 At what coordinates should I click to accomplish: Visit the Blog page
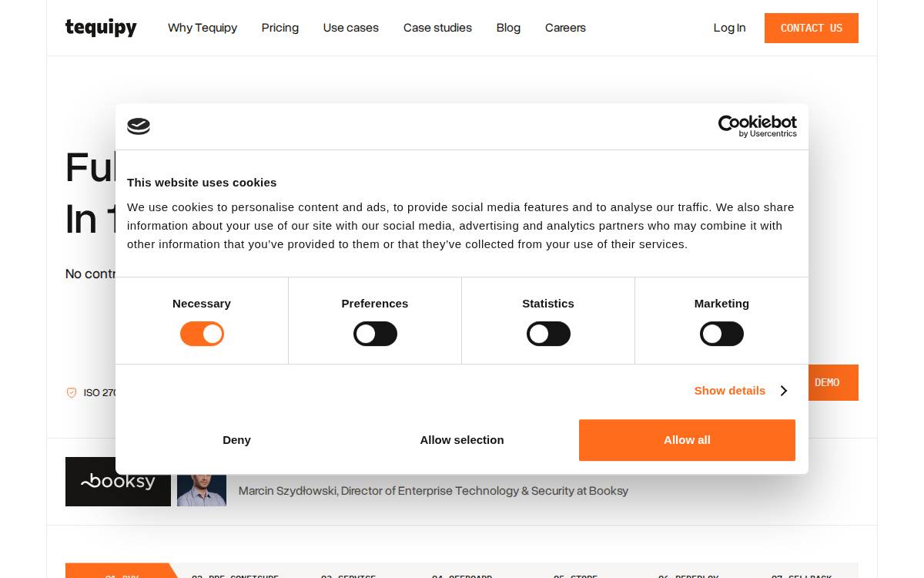(508, 28)
